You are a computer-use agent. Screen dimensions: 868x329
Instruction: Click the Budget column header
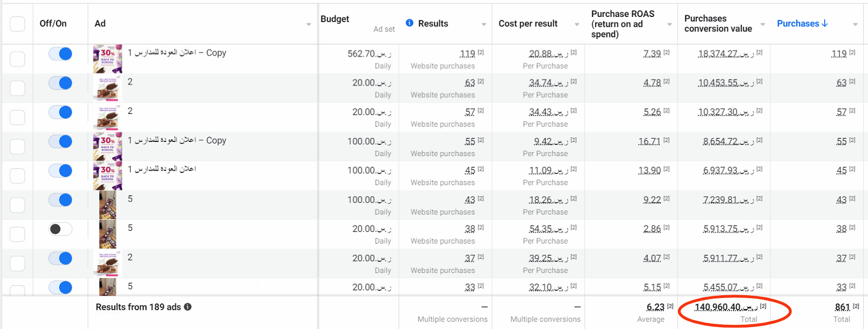tap(335, 19)
